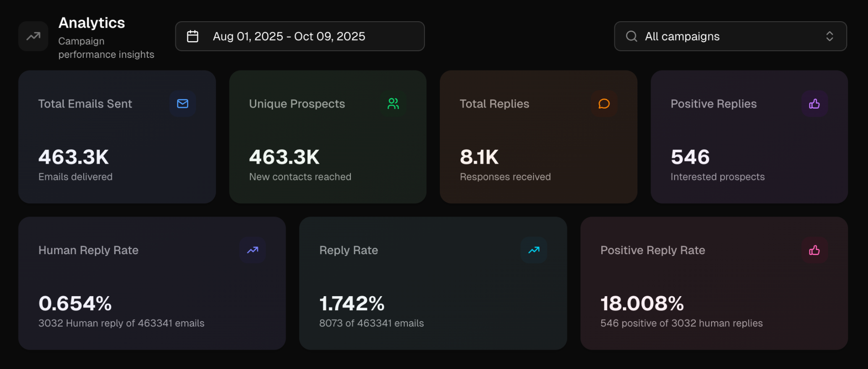Click the Human Reply Rate title

coord(89,250)
